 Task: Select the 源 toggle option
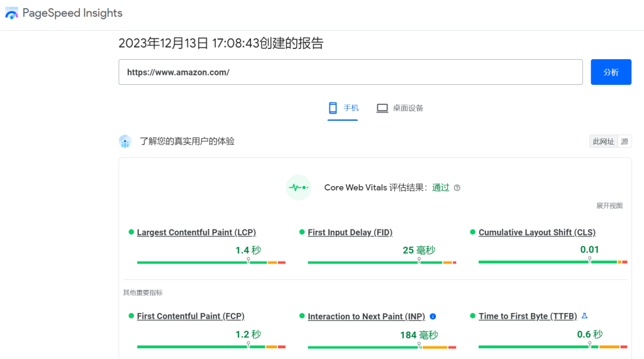[625, 141]
